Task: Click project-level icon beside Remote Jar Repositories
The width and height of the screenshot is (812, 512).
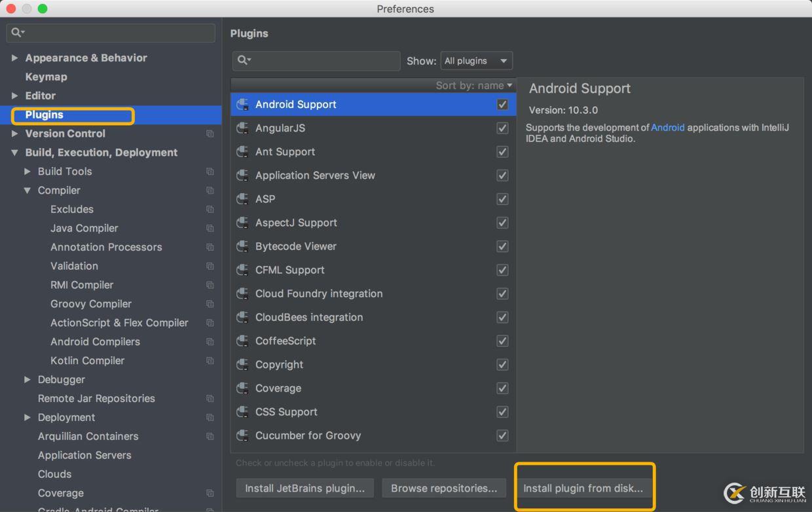Action: 210,399
